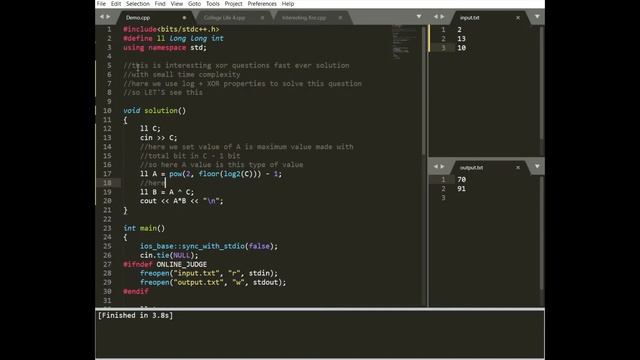Click the 'll B = A ^ C;' line
This screenshot has width=640, height=360.
(167, 192)
